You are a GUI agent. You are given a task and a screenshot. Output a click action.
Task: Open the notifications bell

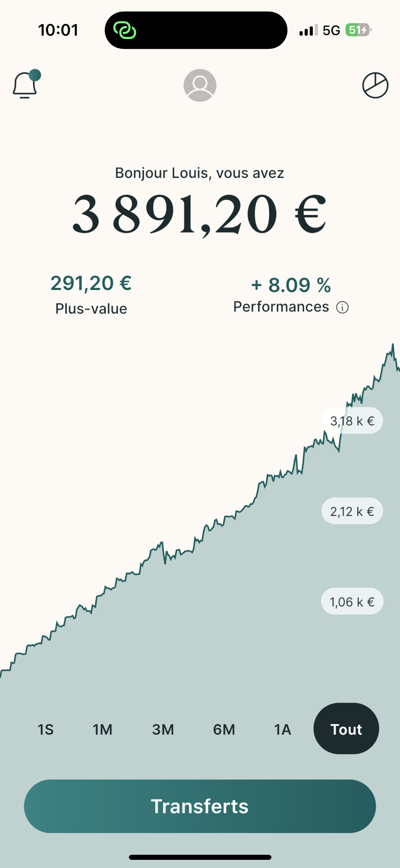(x=25, y=85)
